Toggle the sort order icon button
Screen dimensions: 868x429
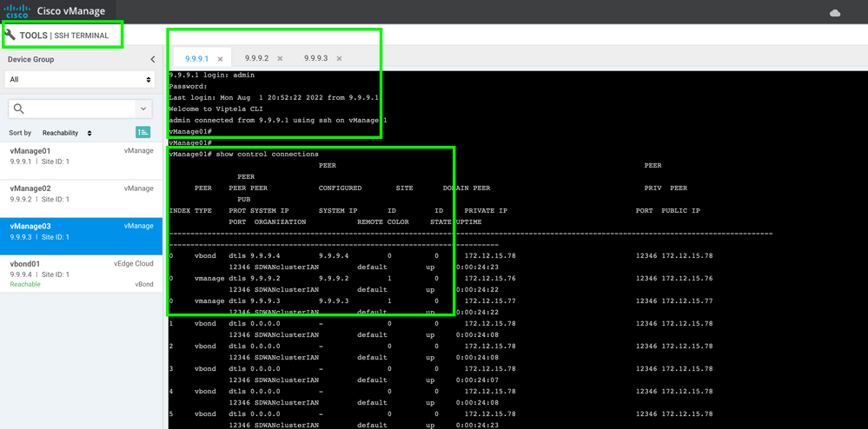tap(142, 132)
